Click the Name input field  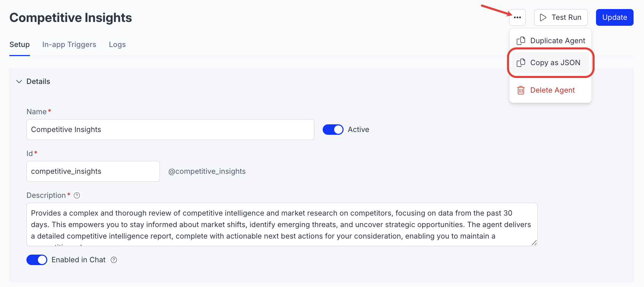pos(170,130)
